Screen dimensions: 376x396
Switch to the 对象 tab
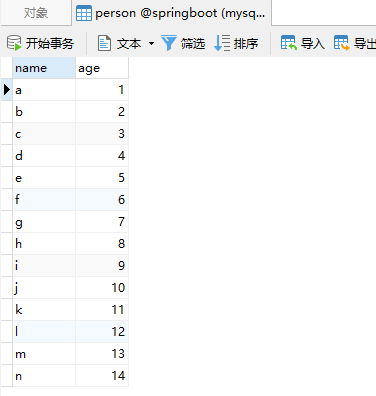coord(36,13)
